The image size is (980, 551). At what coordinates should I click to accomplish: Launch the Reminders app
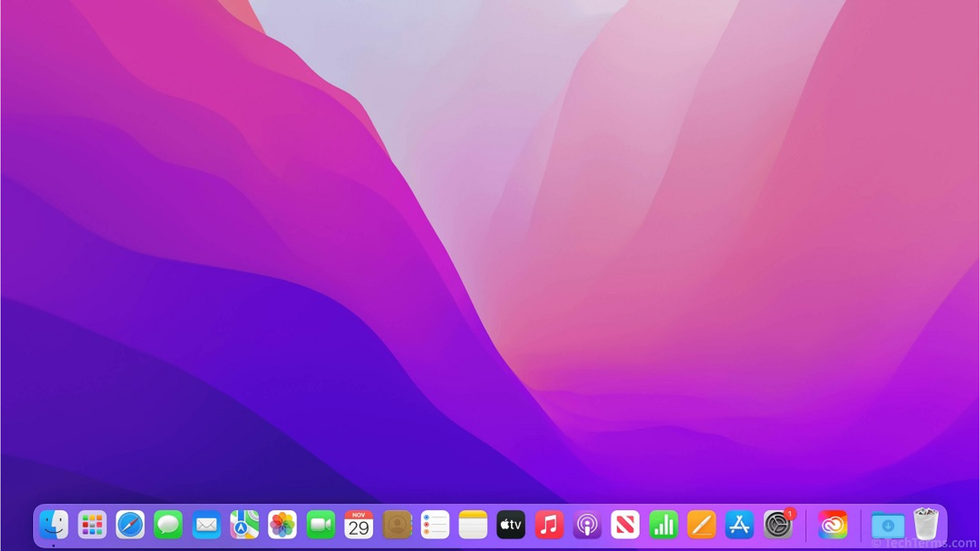point(435,524)
